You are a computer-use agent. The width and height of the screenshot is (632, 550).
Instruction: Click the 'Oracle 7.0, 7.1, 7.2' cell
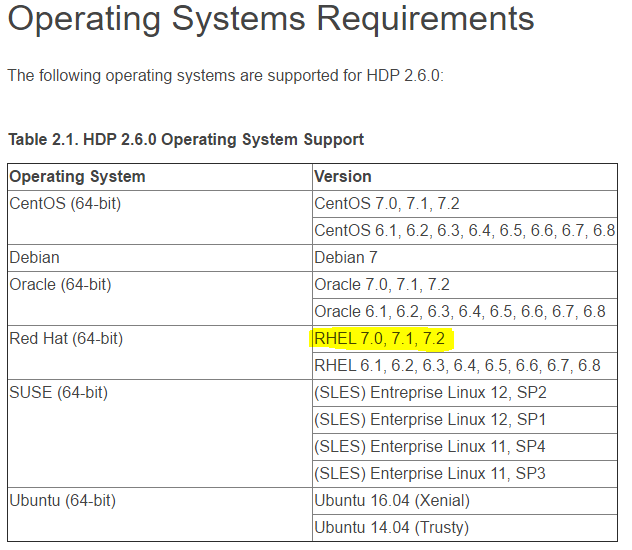click(x=465, y=285)
